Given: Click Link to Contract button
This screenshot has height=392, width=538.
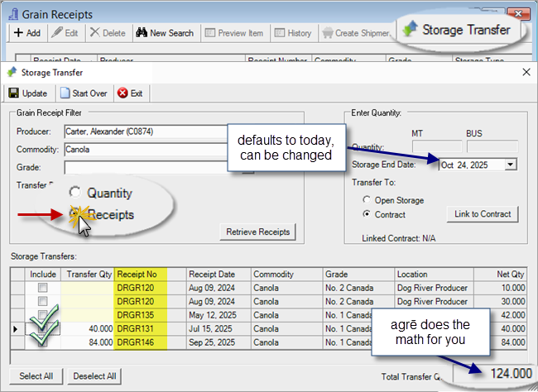Looking at the screenshot, I should point(483,214).
